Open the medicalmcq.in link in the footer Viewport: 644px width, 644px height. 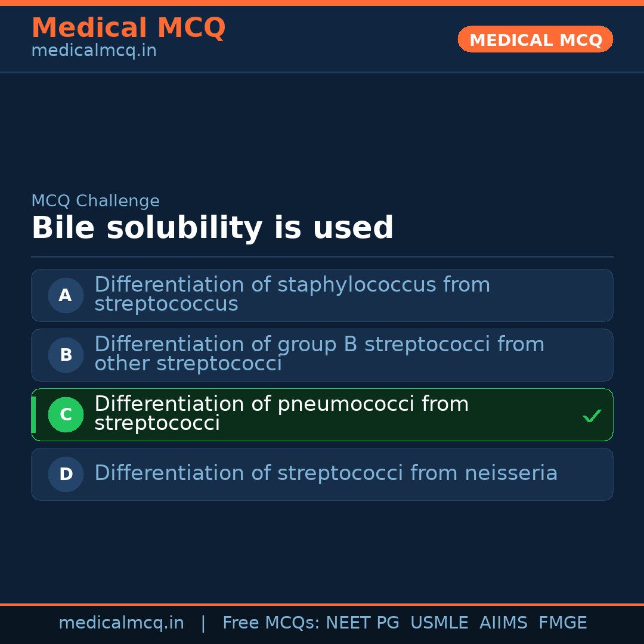click(x=121, y=623)
